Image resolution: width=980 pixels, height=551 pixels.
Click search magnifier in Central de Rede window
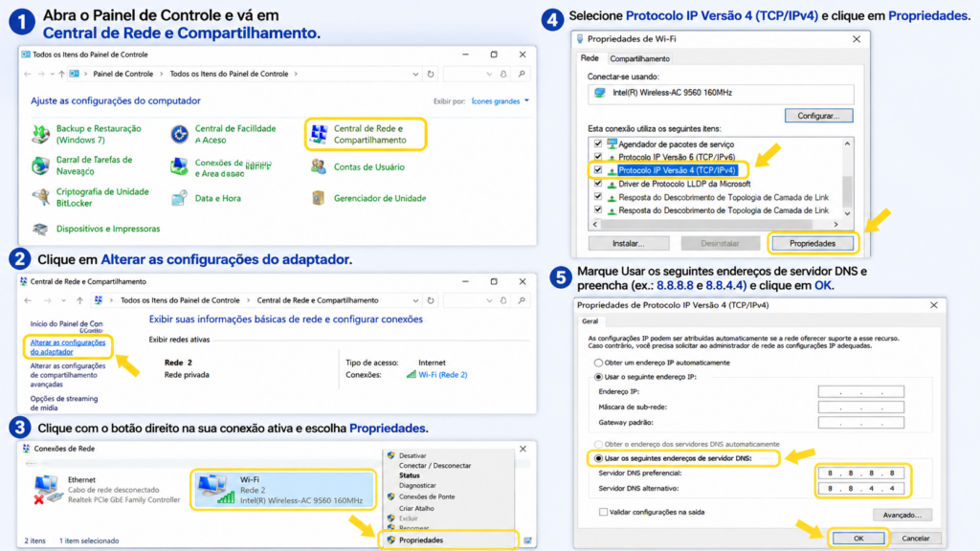tap(522, 300)
